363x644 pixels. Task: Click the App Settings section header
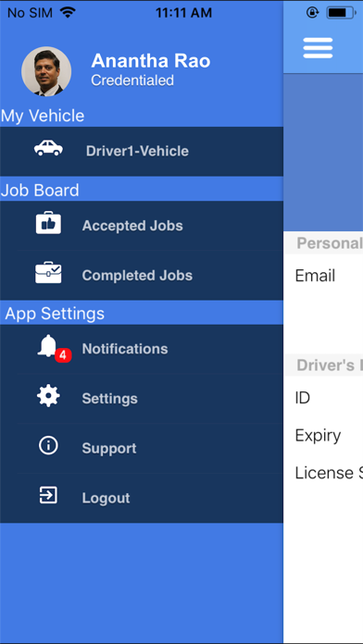tap(55, 314)
